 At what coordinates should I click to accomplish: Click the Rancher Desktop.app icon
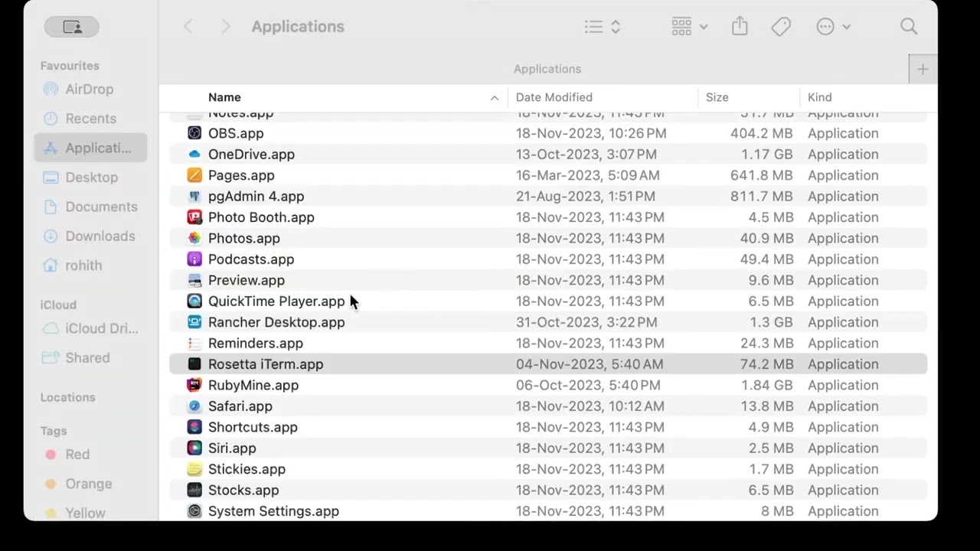[x=194, y=322]
